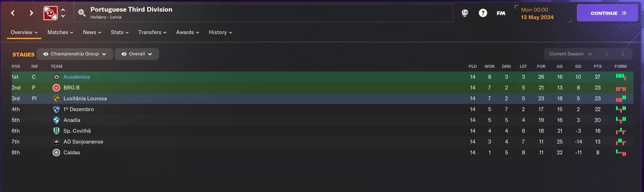Sort the table by PTS column
The image size is (644, 192).
pyautogui.click(x=597, y=66)
